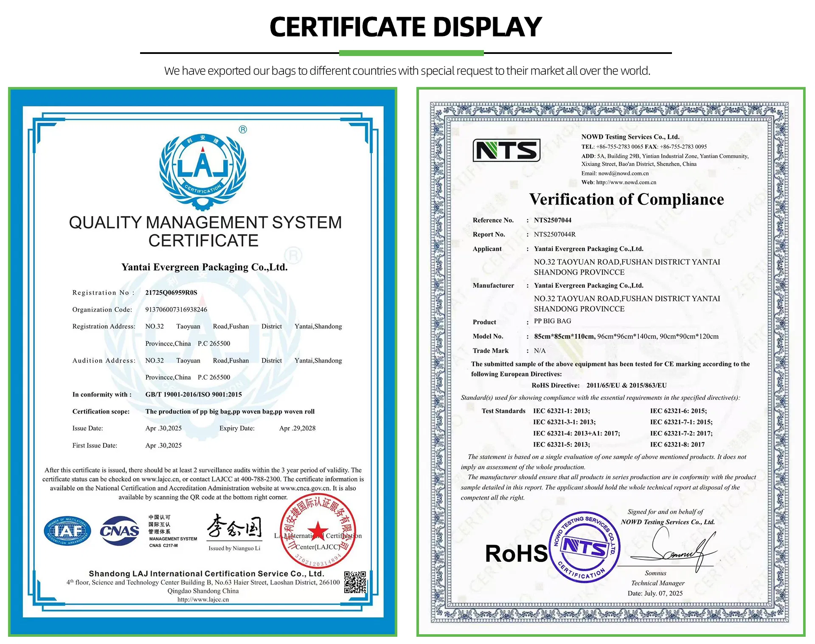Click model number '85cm*85cm*110cm'

click(x=564, y=336)
